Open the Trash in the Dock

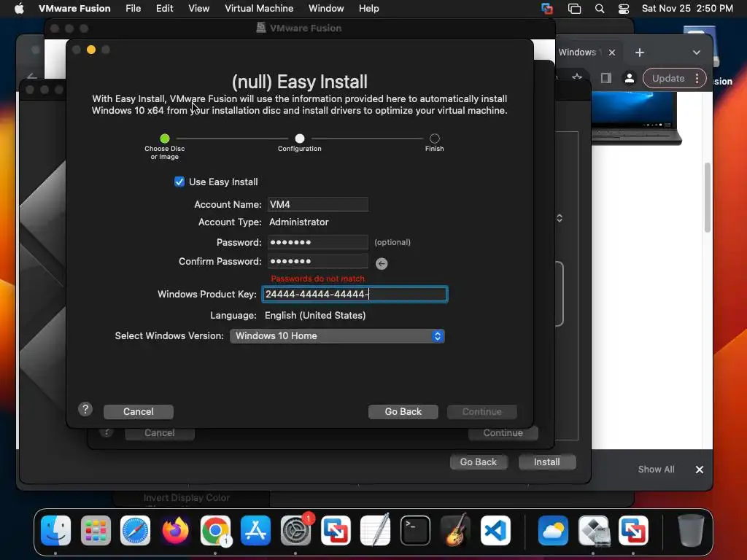pos(691,530)
